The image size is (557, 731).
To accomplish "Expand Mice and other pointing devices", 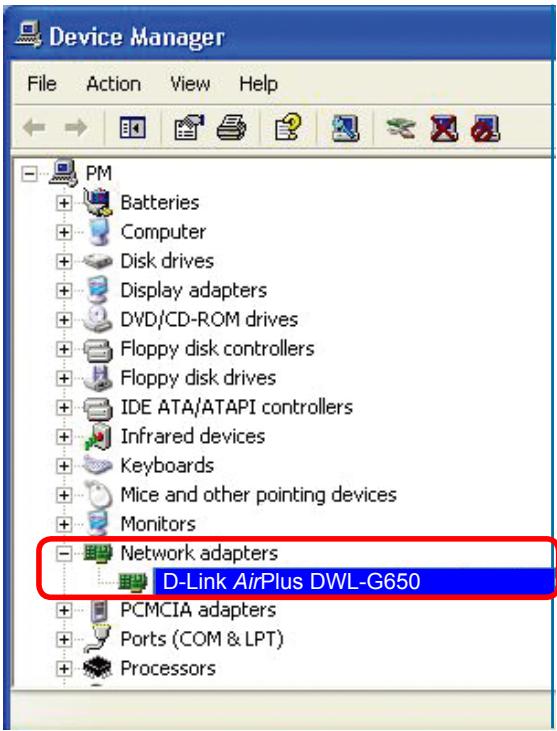I will pos(64,495).
